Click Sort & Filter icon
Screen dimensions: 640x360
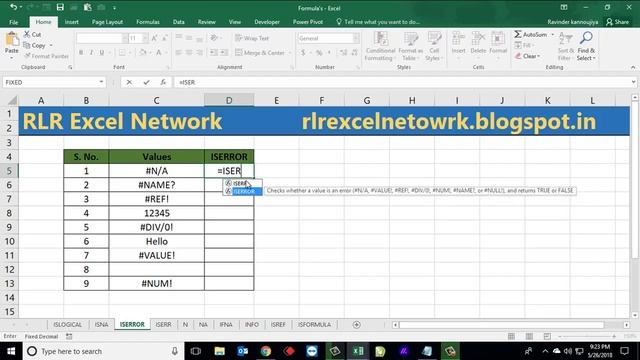[x=566, y=38]
